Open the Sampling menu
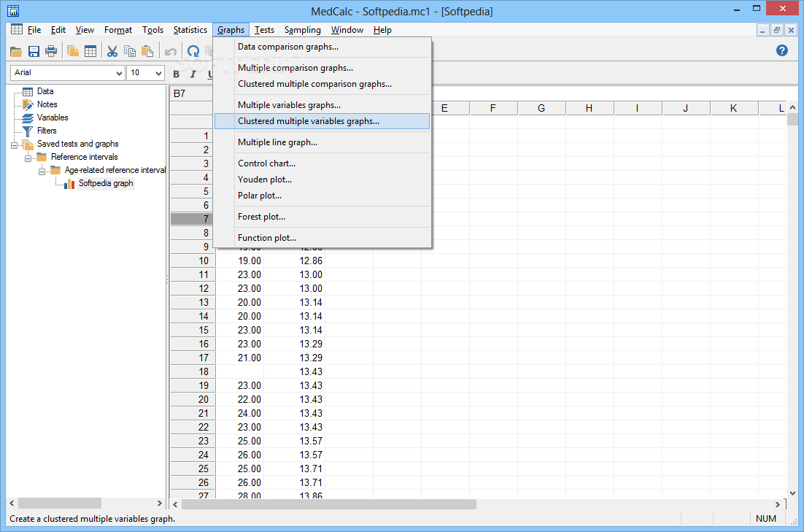Screen dimensions: 804x532 (x=303, y=30)
